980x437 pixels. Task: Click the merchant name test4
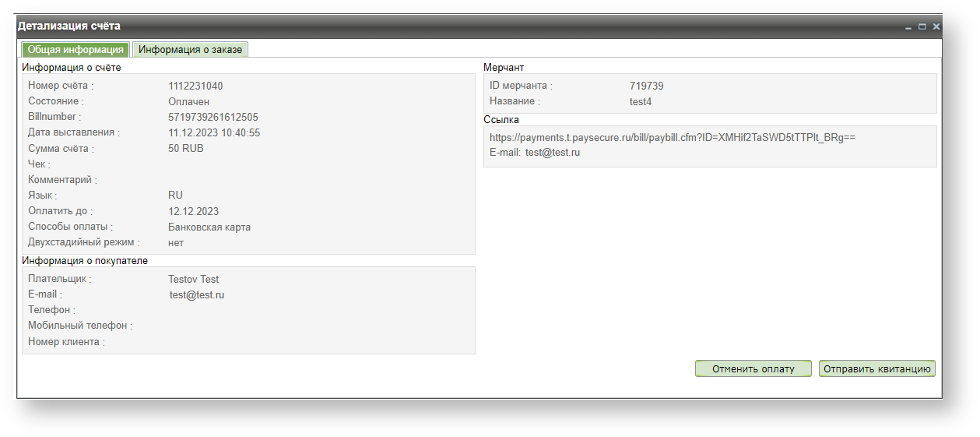[641, 101]
